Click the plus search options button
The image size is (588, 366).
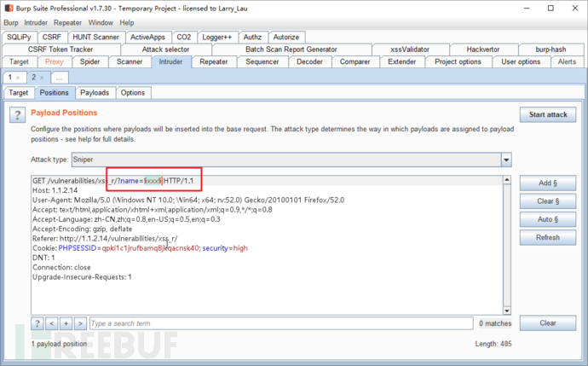pos(66,323)
